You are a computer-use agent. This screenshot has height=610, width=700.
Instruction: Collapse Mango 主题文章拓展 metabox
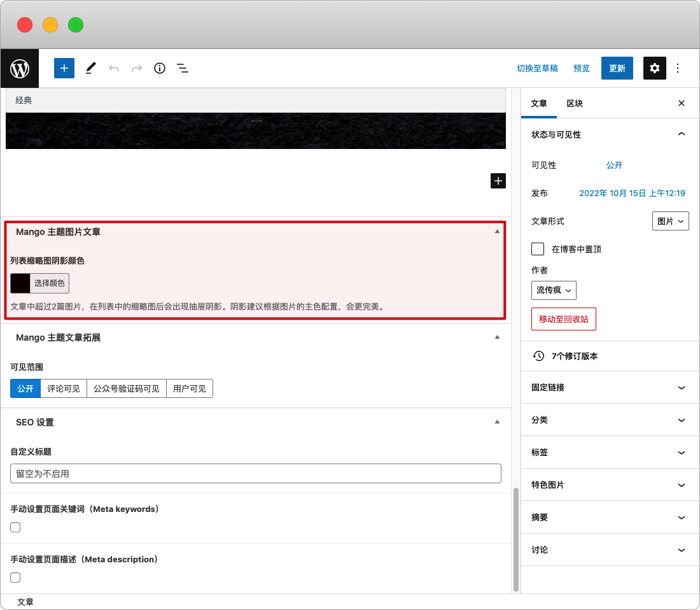(x=497, y=337)
